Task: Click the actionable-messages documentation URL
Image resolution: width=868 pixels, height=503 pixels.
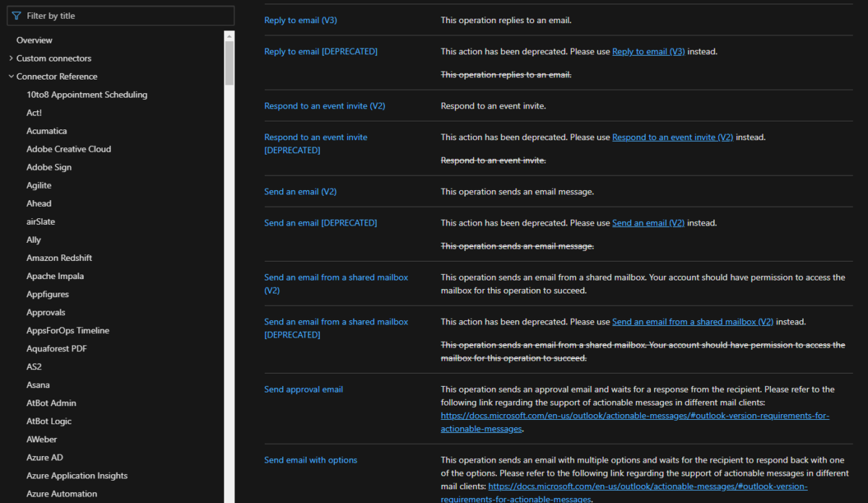Action: click(634, 416)
